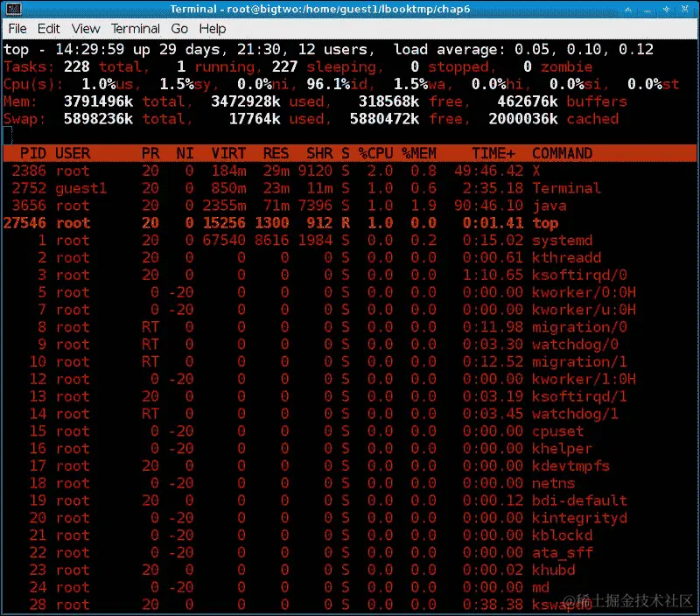Screen dimensions: 700x616
Task: Click the highlighted top process row
Action: tap(350, 223)
